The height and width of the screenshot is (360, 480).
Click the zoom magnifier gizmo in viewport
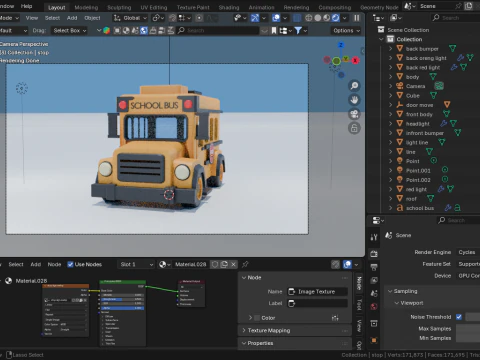354,86
